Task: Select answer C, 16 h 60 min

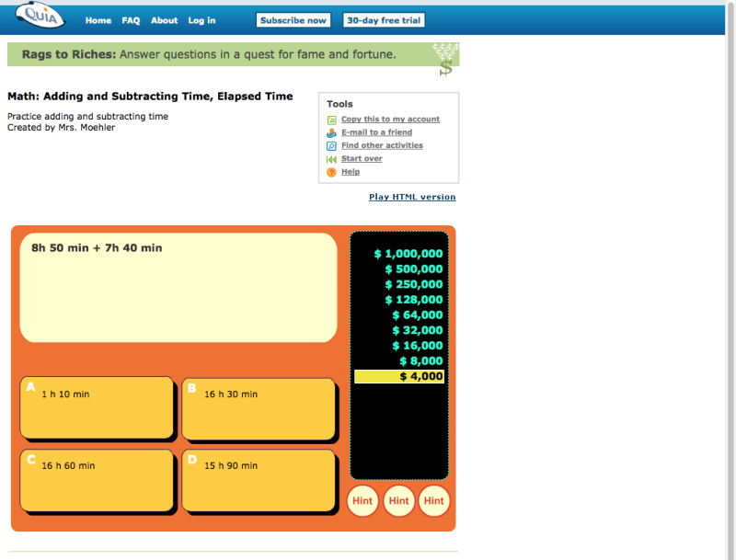Action: point(97,480)
